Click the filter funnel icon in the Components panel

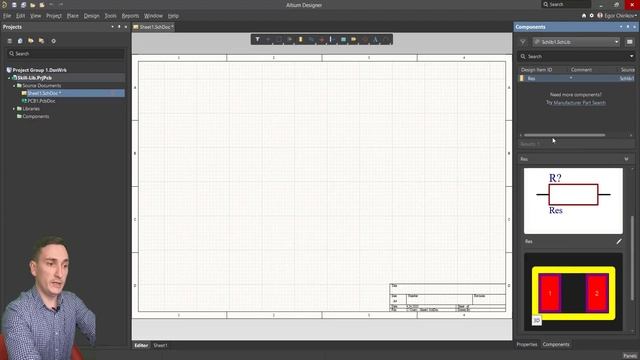tap(523, 42)
